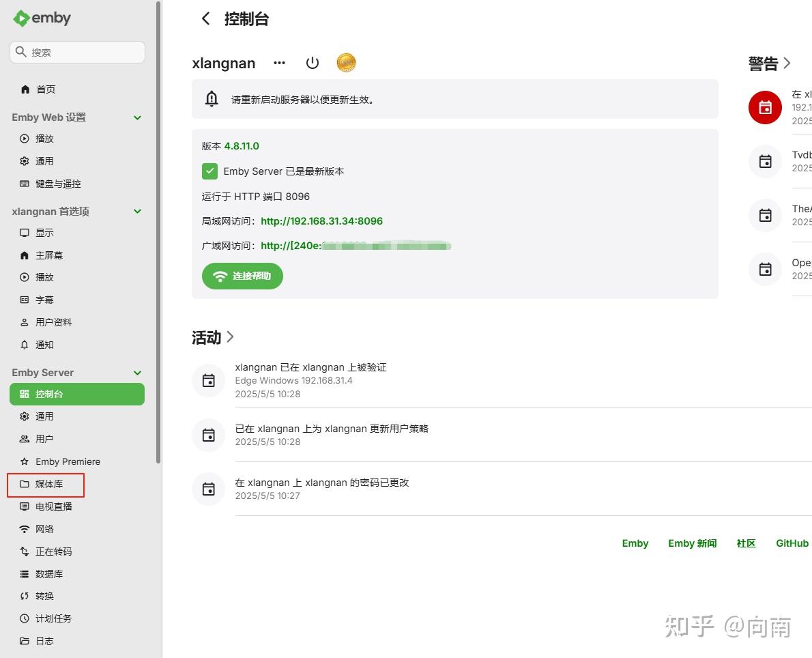
Task: Click the 连接帮助 connection help button
Action: tap(242, 276)
